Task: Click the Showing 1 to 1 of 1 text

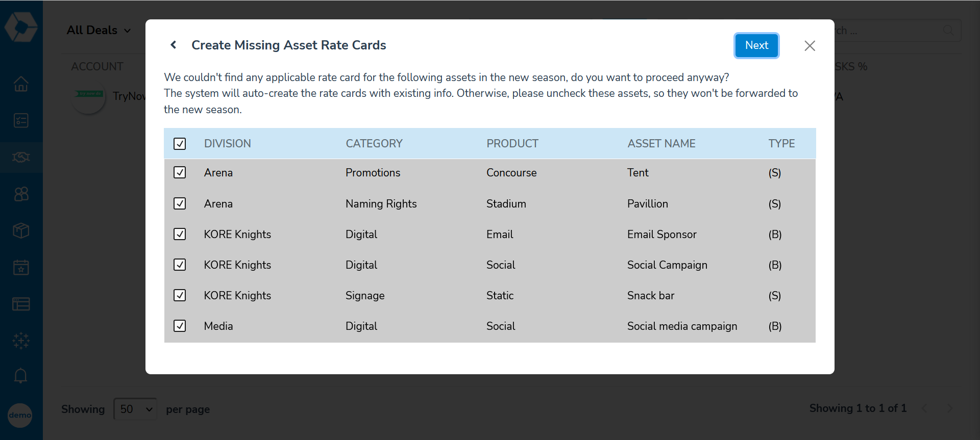Action: (x=858, y=408)
